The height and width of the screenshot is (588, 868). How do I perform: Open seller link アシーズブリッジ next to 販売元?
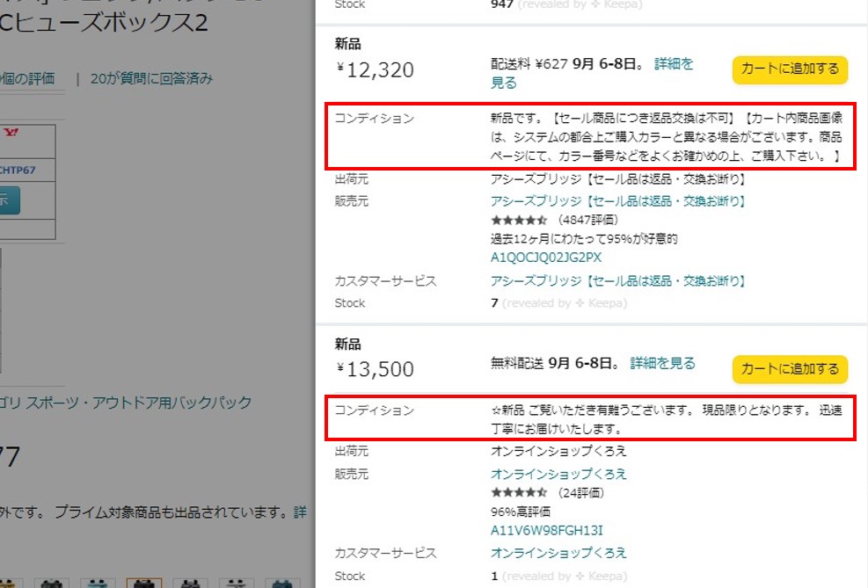(x=617, y=201)
